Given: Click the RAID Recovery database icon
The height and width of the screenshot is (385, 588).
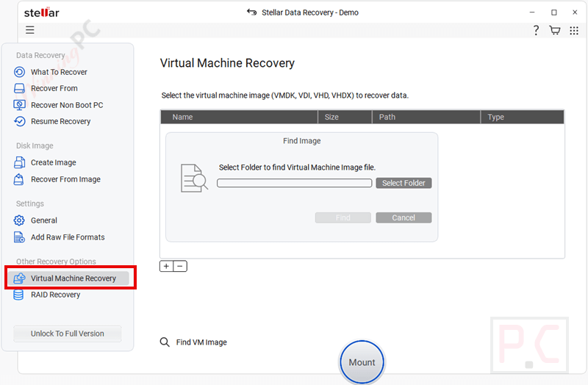Looking at the screenshot, I should 18,295.
